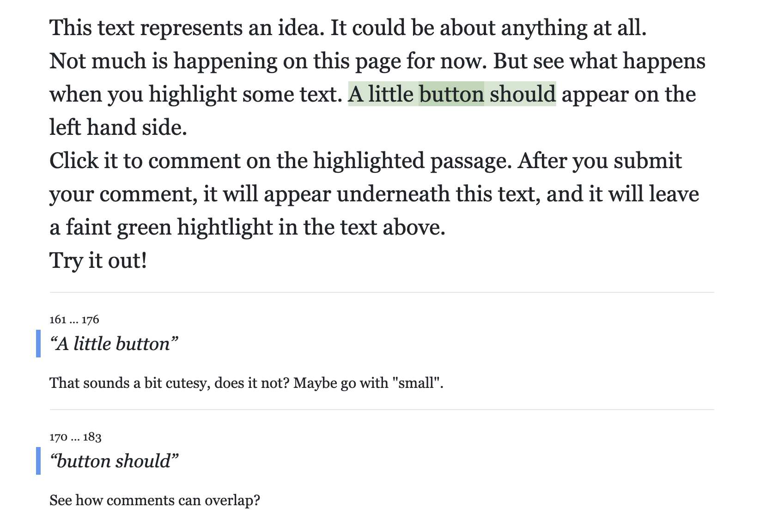Select the quoted excerpt "A little button"
The height and width of the screenshot is (532, 766).
pyautogui.click(x=114, y=344)
